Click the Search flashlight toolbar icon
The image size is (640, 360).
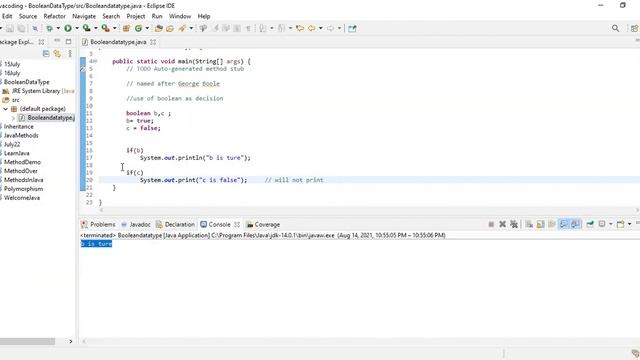[182, 28]
